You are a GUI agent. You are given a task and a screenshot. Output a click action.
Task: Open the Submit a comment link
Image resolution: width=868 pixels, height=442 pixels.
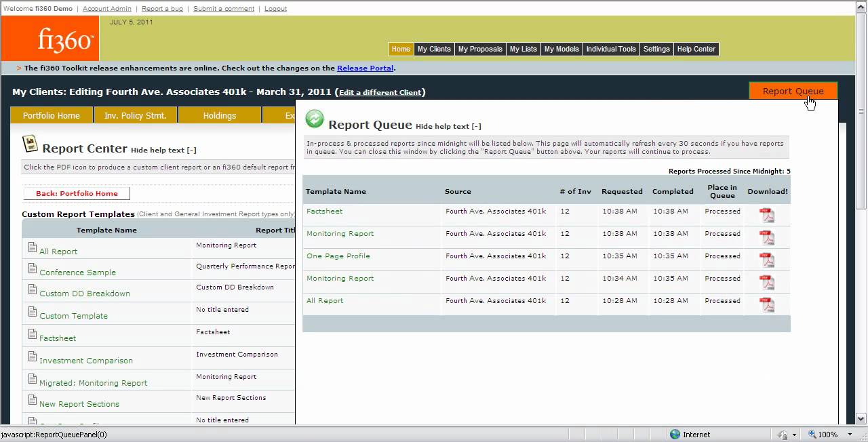point(224,9)
